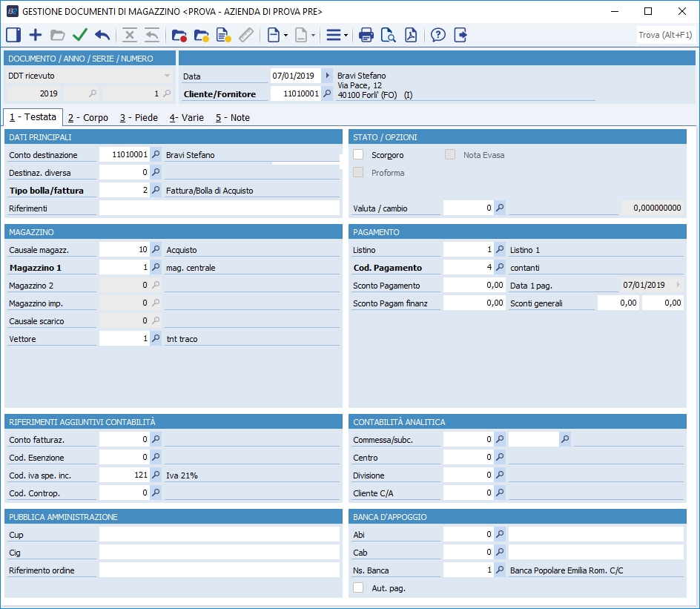
Task: Enable the Scorporo checkbox
Action: coord(359,155)
